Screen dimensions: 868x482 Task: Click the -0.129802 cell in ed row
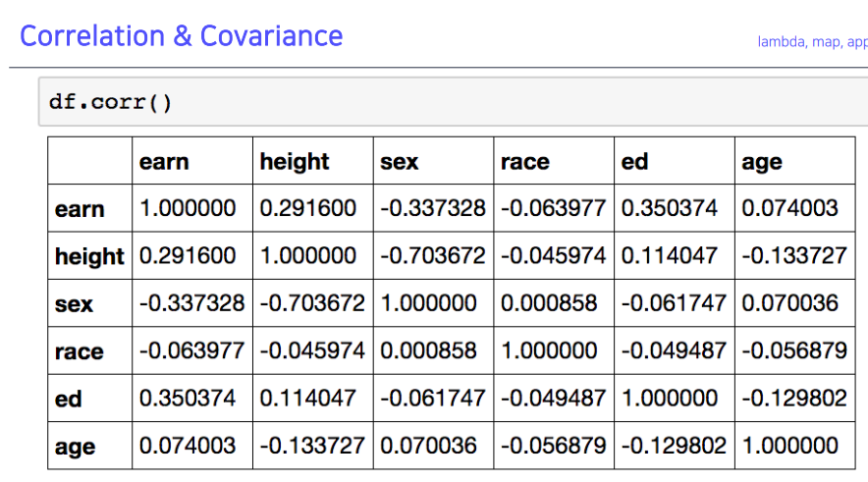tap(795, 399)
